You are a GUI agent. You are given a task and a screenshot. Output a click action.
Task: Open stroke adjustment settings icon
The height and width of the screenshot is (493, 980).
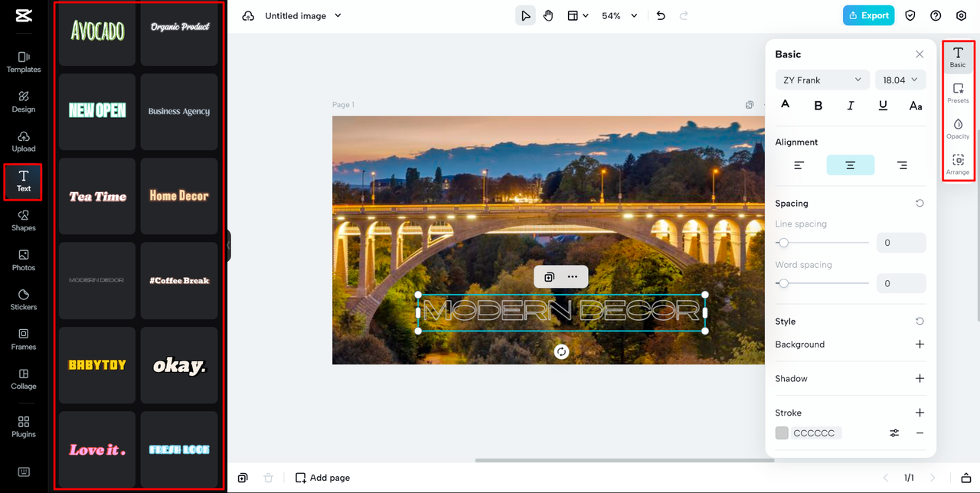tap(894, 433)
